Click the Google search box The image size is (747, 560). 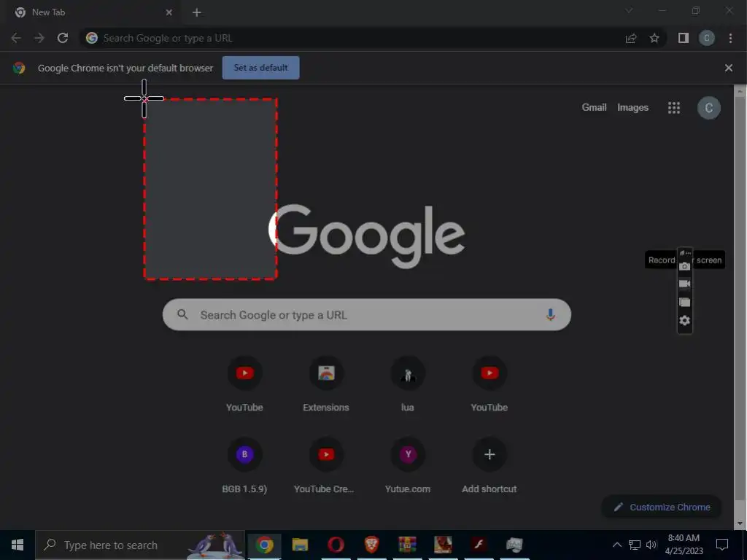[x=367, y=315]
